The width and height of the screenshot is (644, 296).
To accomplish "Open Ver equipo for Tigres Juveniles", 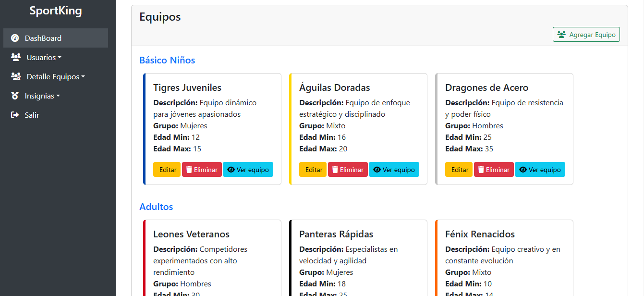I will pos(248,169).
